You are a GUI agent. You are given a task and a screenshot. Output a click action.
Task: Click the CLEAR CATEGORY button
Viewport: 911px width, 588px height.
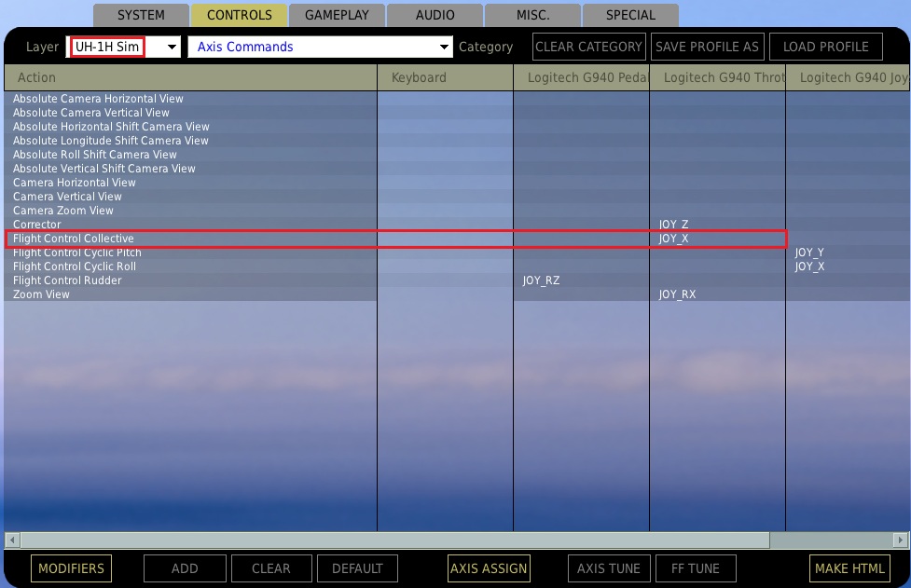click(588, 47)
